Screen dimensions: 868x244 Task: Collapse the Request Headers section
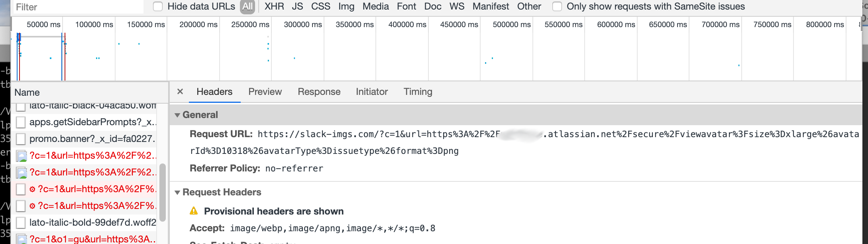coord(177,192)
